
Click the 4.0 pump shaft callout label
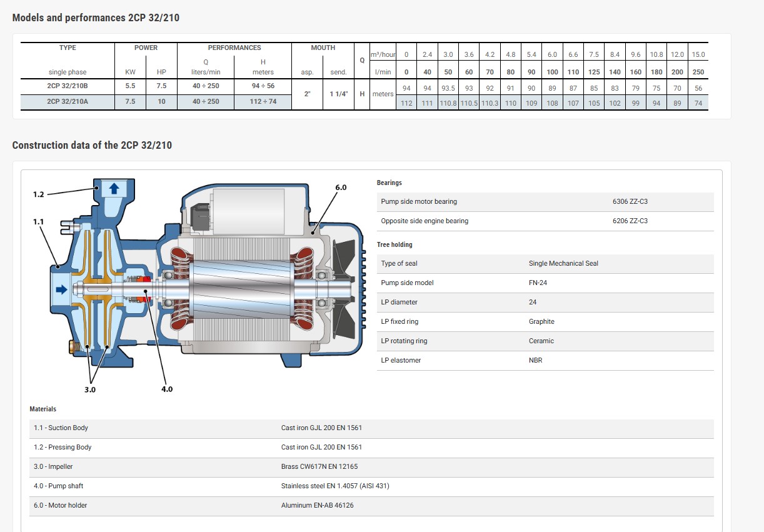[166, 389]
